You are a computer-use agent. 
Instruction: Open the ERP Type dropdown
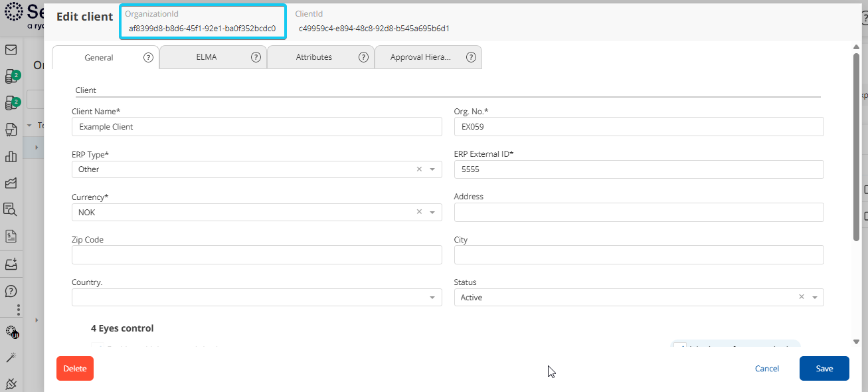click(432, 169)
